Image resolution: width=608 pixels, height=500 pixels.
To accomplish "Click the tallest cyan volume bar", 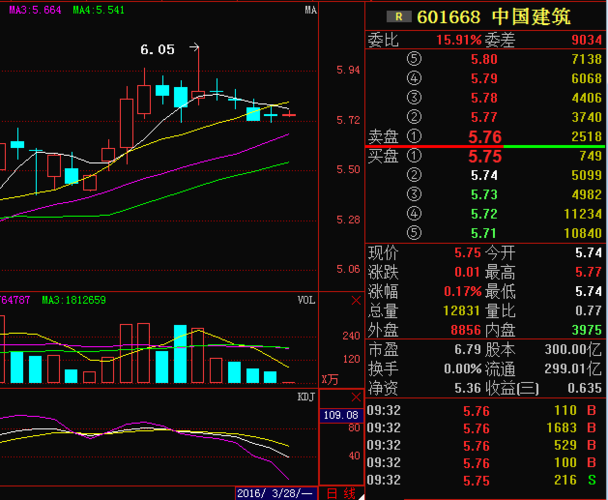I will pos(180,354).
